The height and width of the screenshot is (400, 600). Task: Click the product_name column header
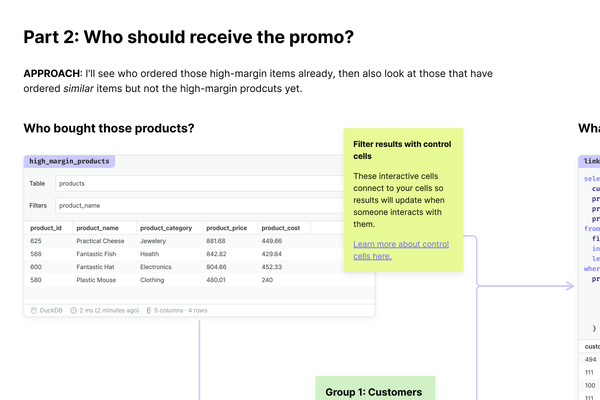point(97,228)
